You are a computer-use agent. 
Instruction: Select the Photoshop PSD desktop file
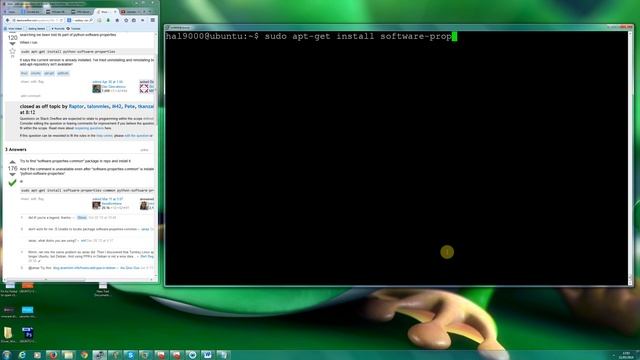click(x=27, y=334)
